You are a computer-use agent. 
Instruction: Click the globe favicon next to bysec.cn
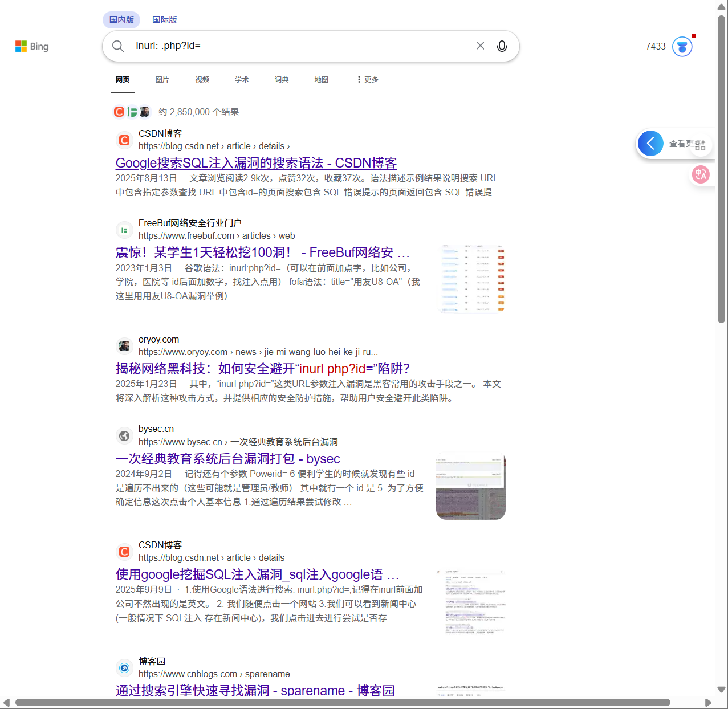124,435
